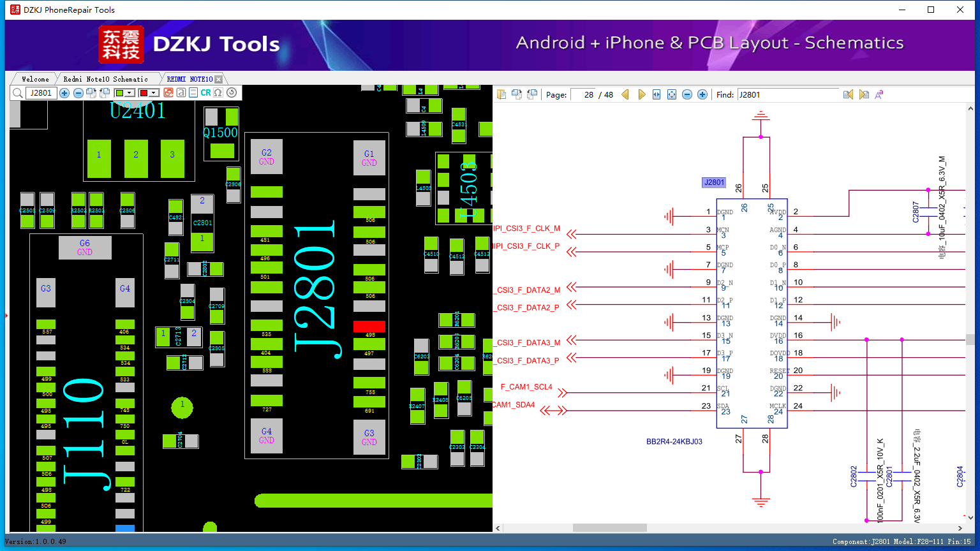Image resolution: width=980 pixels, height=551 pixels.
Task: Toggle the Omega resistance display button
Action: tap(218, 92)
